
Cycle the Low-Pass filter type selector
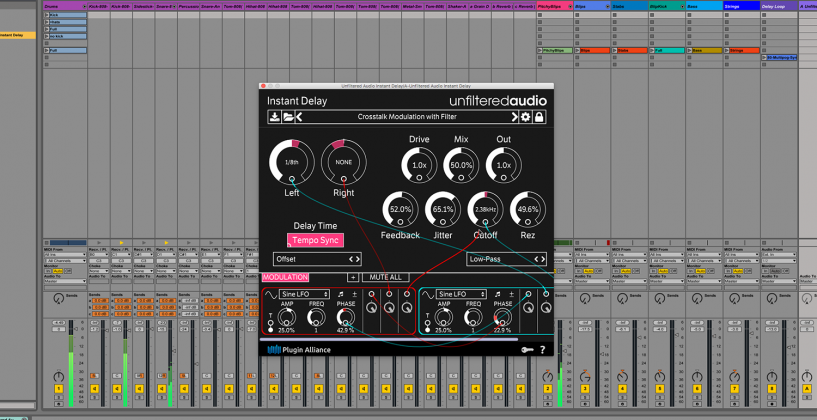506,259
